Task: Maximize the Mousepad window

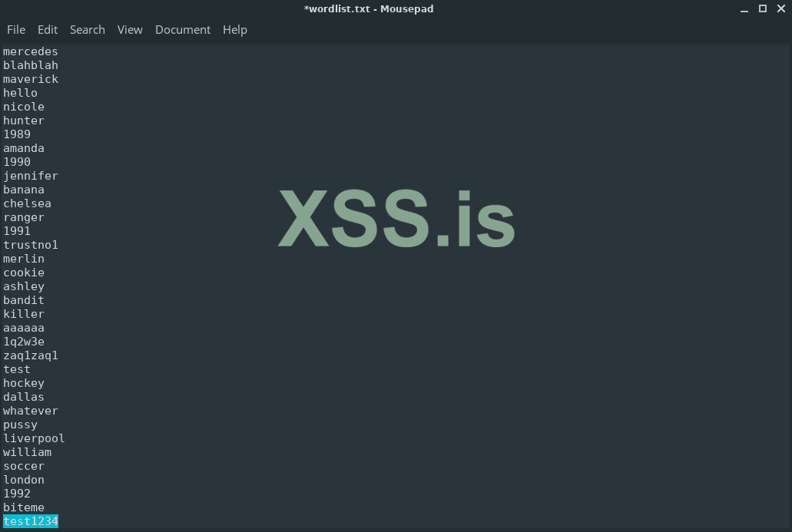Action: click(x=763, y=8)
